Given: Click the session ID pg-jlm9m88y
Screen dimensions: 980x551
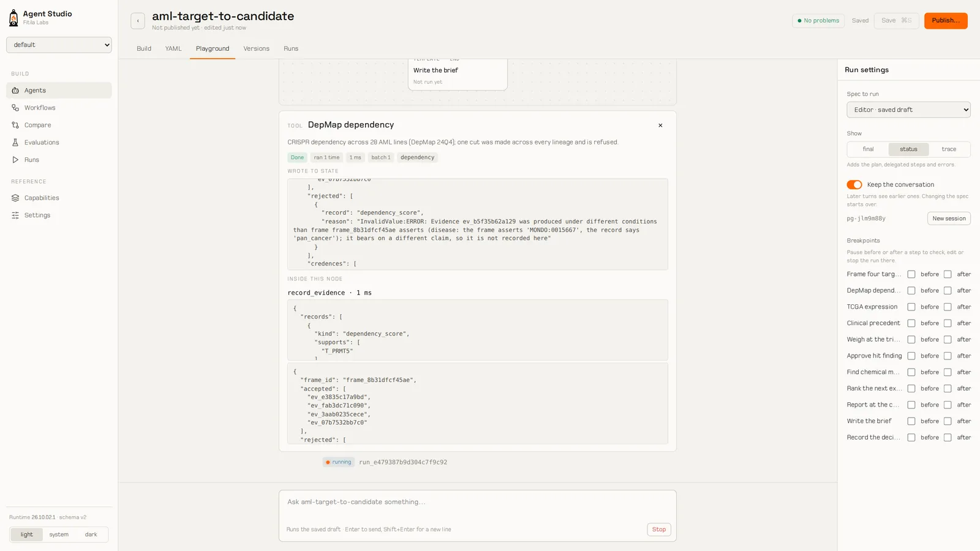Looking at the screenshot, I should coord(866,219).
